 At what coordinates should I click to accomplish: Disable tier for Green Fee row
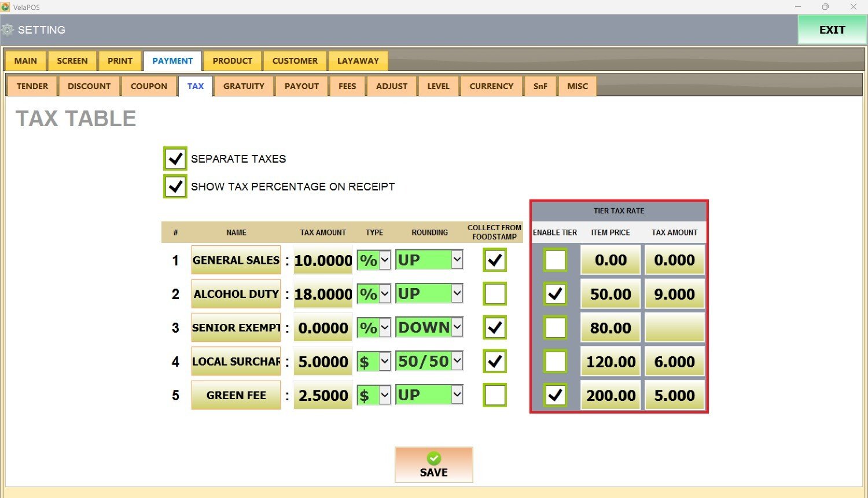[555, 396]
